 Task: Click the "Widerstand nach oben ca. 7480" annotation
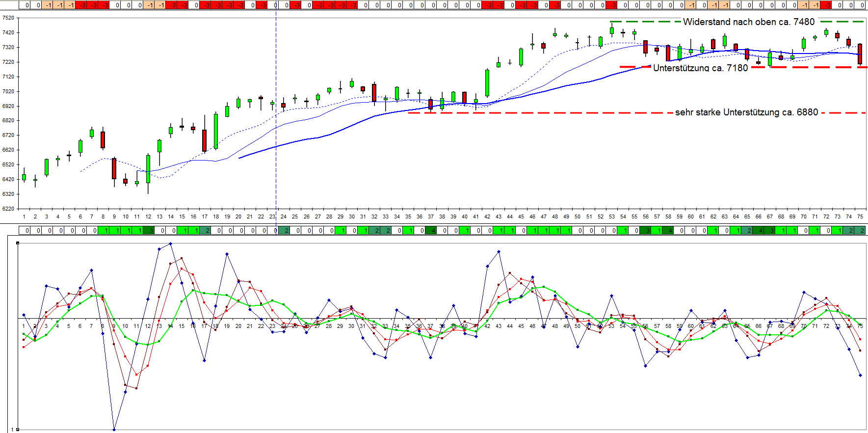[749, 22]
